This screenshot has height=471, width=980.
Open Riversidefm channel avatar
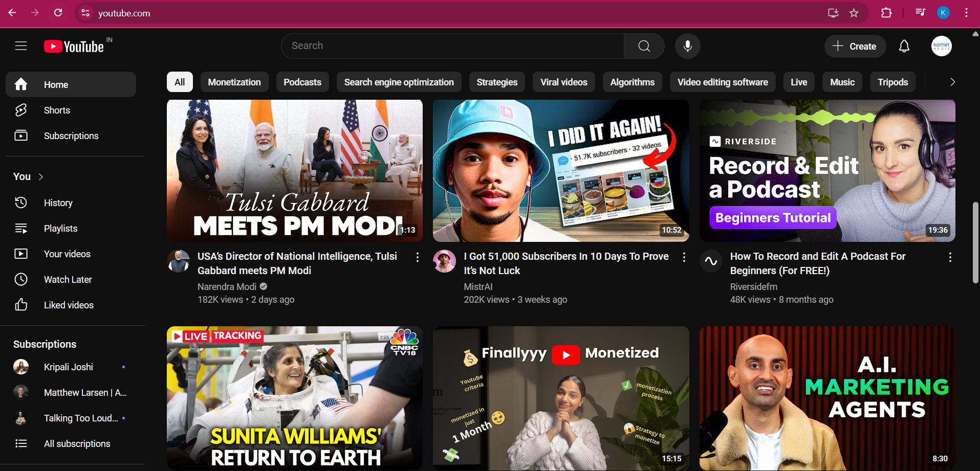[711, 261]
